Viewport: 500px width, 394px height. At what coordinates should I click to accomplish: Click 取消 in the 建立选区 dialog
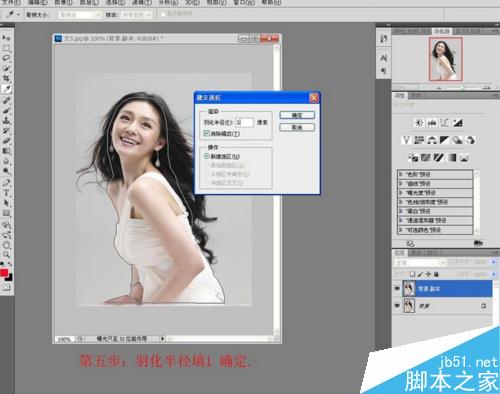tap(297, 127)
